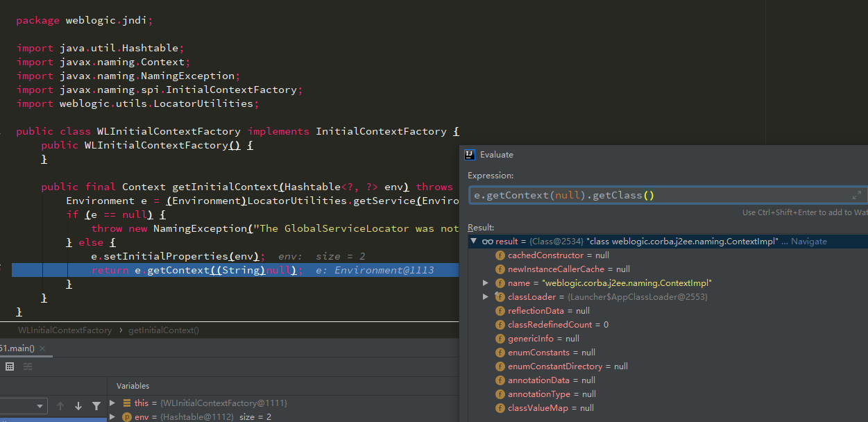Click the 'package weblogic.jndi;' line
Screen dimensions: 868x422
84,20
